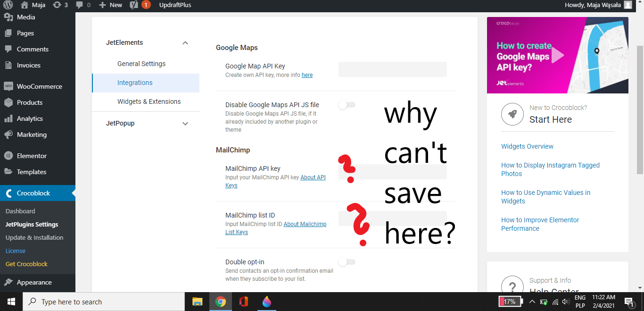Open the pending updates icon showing 3
The height and width of the screenshot is (311, 644).
[57, 5]
